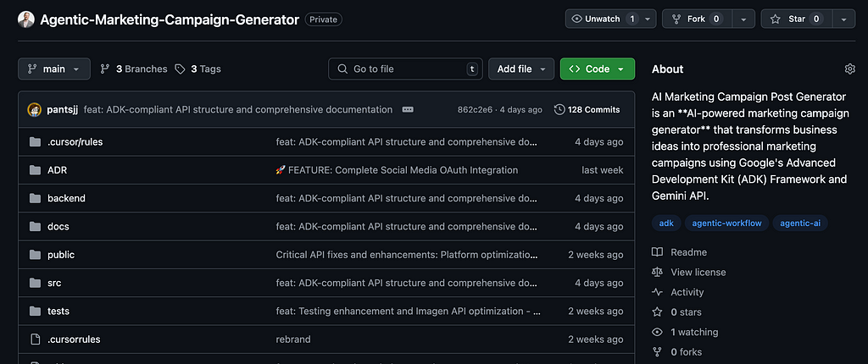The width and height of the screenshot is (868, 364).
Task: Open the .cursorrules file
Action: [x=75, y=339]
